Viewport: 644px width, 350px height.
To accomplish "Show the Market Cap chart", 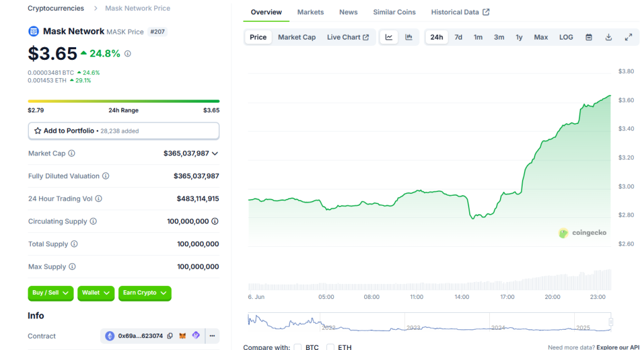I will click(x=297, y=37).
